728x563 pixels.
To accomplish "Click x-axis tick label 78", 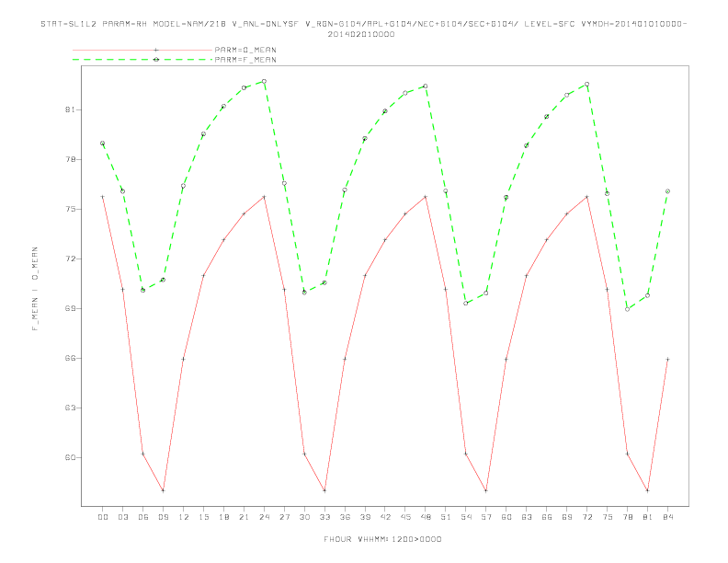I will (627, 517).
